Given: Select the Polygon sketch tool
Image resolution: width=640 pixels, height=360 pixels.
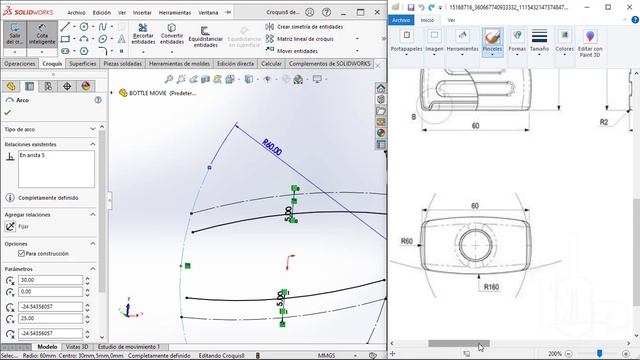Looking at the screenshot, I should tap(84, 51).
